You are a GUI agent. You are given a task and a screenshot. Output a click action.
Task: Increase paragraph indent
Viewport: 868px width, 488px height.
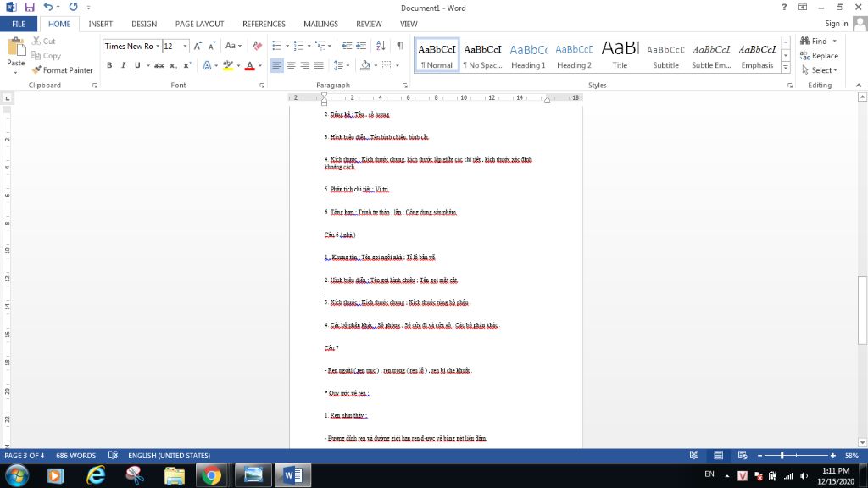361,46
